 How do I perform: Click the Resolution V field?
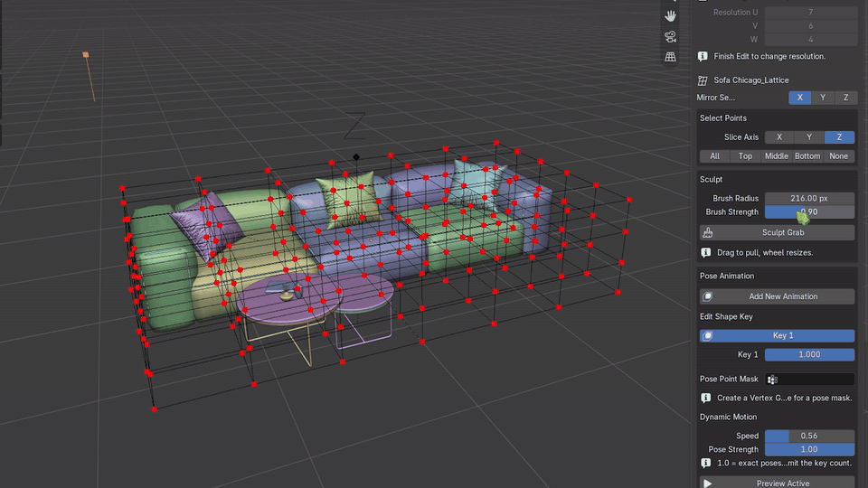pyautogui.click(x=810, y=26)
